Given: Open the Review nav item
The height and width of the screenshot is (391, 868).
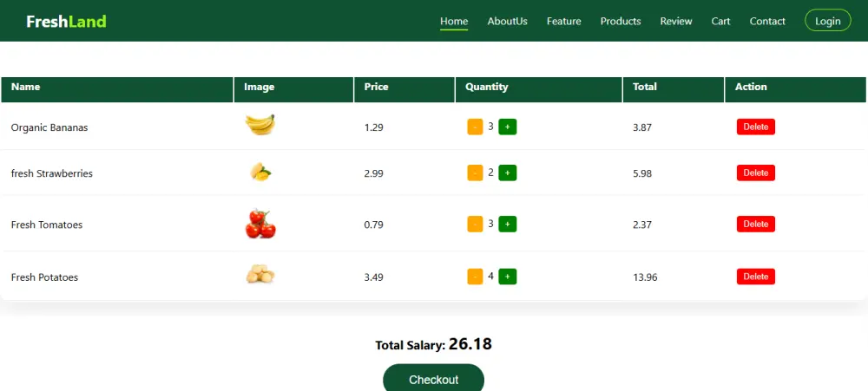Looking at the screenshot, I should click(676, 21).
